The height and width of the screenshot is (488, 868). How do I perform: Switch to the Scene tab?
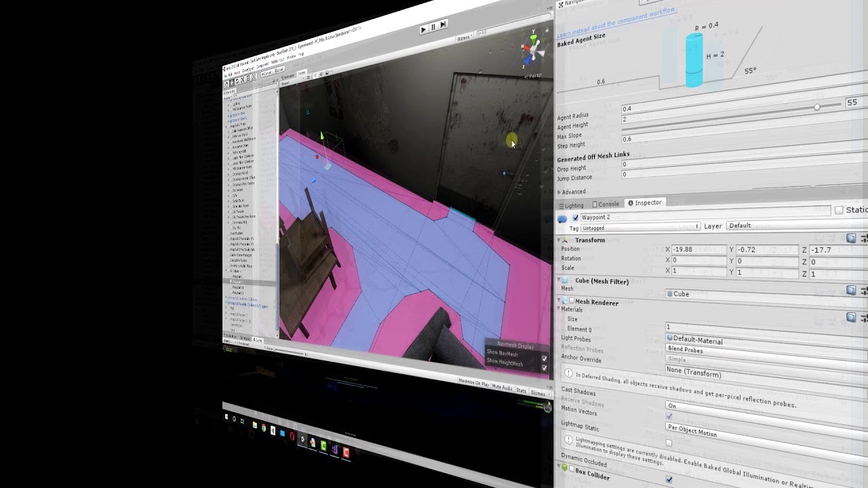302,73
